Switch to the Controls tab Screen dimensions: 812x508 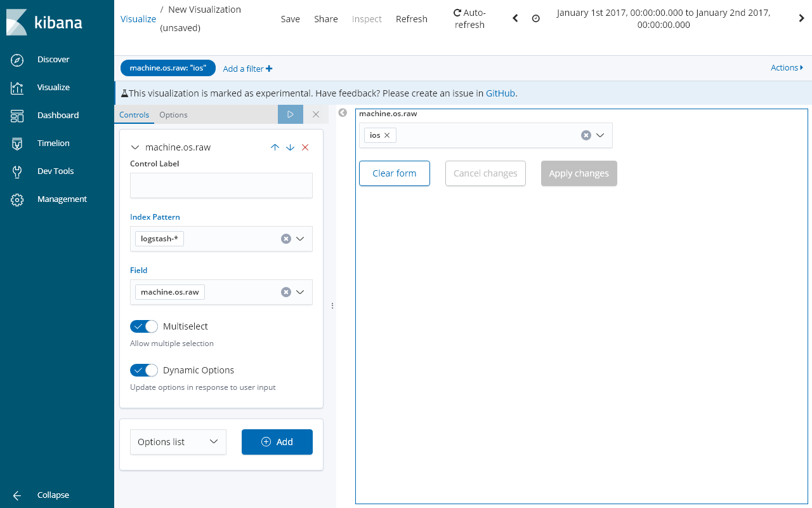click(x=134, y=115)
